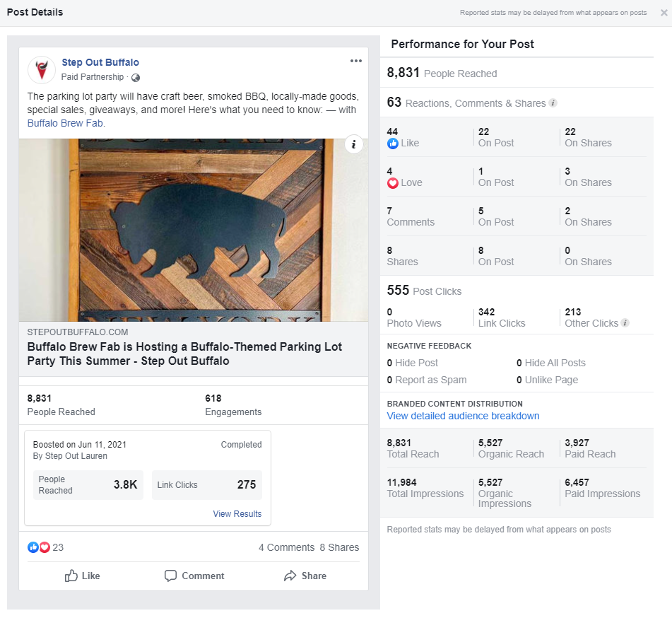Screen dimensions: 672x618
Task: Open info next to Reactions, Comments & Shares
Action: click(553, 103)
